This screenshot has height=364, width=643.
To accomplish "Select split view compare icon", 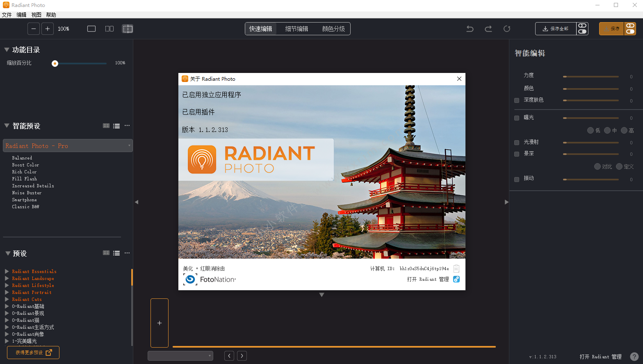I will 128,29.
